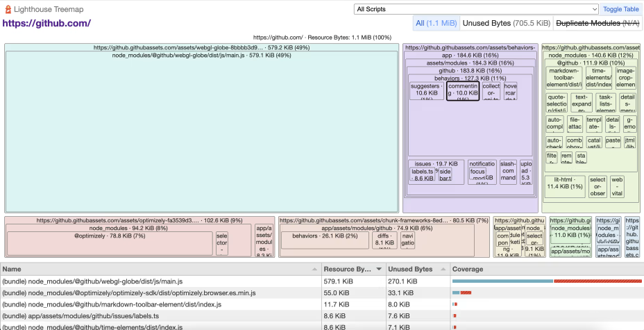Viewport: 644px width, 330px height.
Task: Click the Lighthouse logo icon
Action: [x=8, y=9]
